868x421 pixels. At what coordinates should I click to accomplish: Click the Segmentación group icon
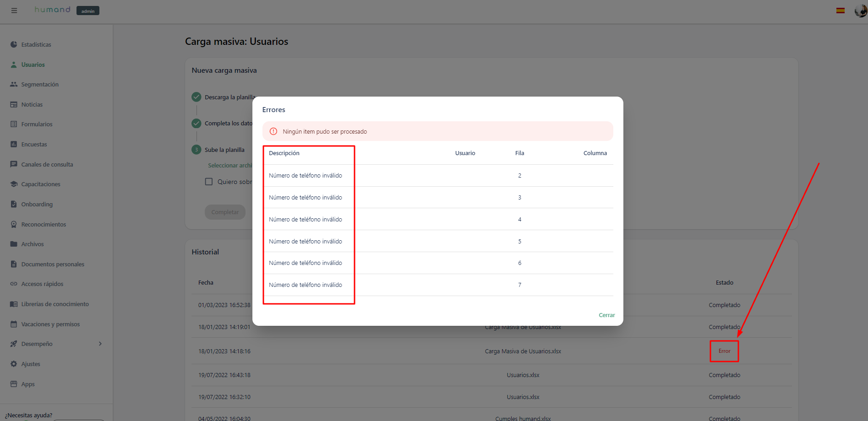14,84
